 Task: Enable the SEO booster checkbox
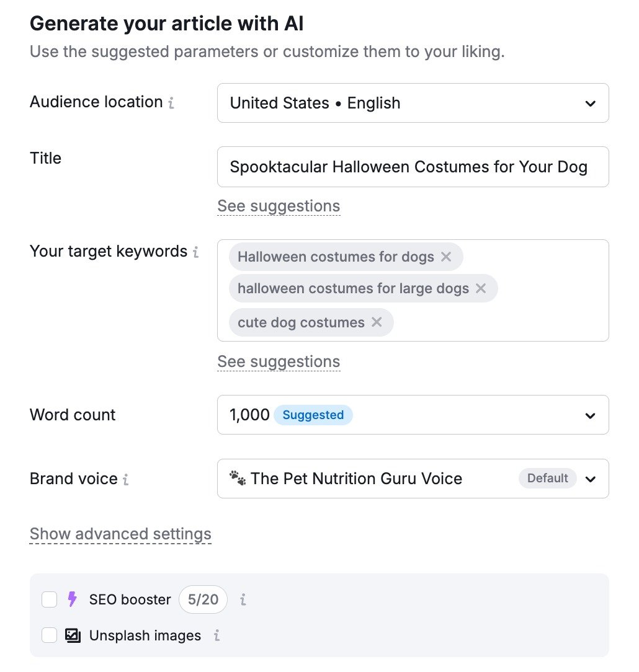coord(49,599)
